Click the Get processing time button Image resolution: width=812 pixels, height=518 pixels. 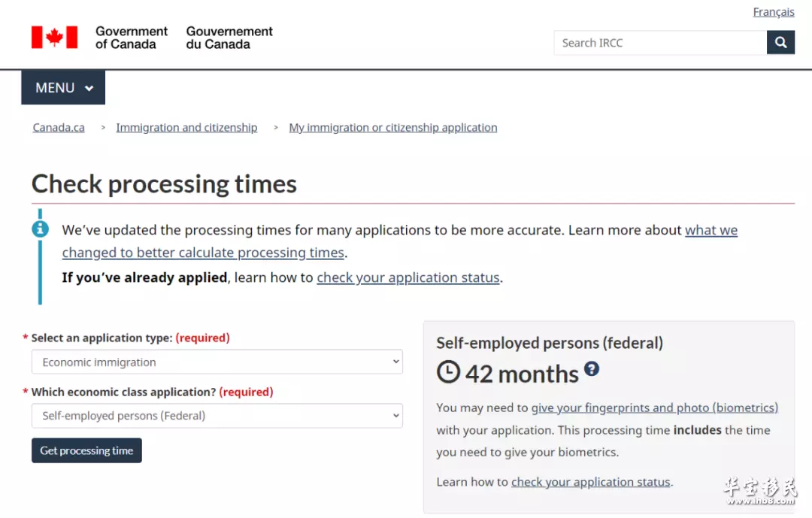(86, 450)
